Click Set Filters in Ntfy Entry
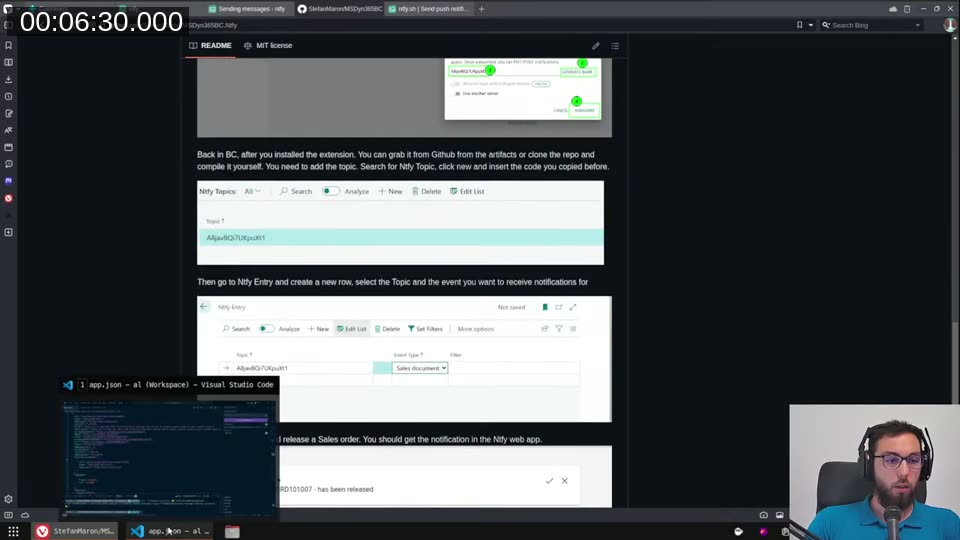Viewport: 960px width, 540px height. click(x=425, y=329)
